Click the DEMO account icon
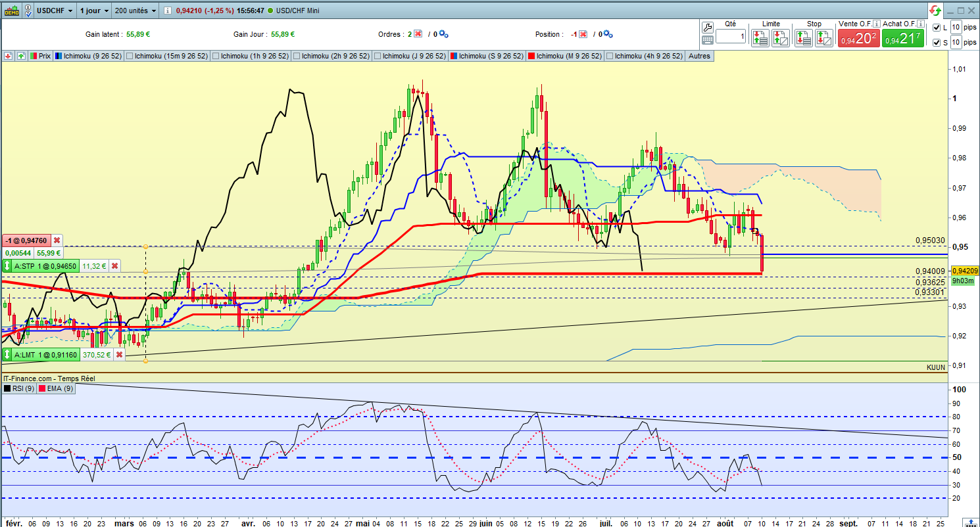980x527 pixels. pyautogui.click(x=11, y=11)
